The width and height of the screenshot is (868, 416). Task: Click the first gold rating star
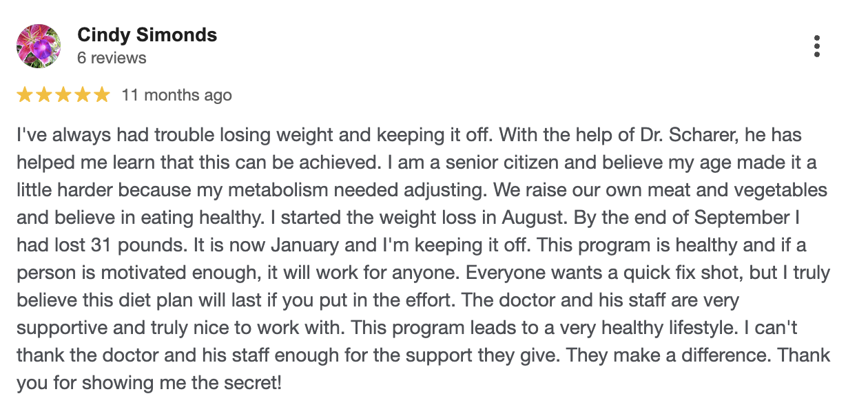[25, 95]
